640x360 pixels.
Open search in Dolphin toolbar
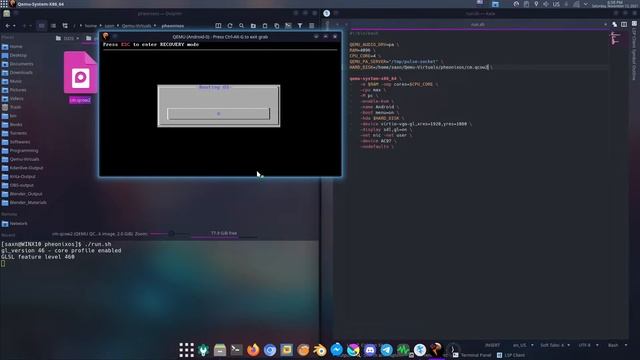242,26
